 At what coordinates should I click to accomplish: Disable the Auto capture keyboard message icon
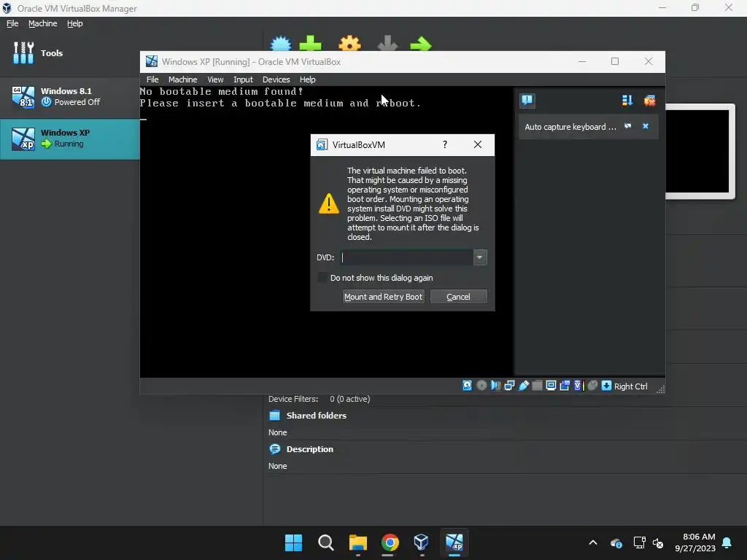tap(628, 126)
